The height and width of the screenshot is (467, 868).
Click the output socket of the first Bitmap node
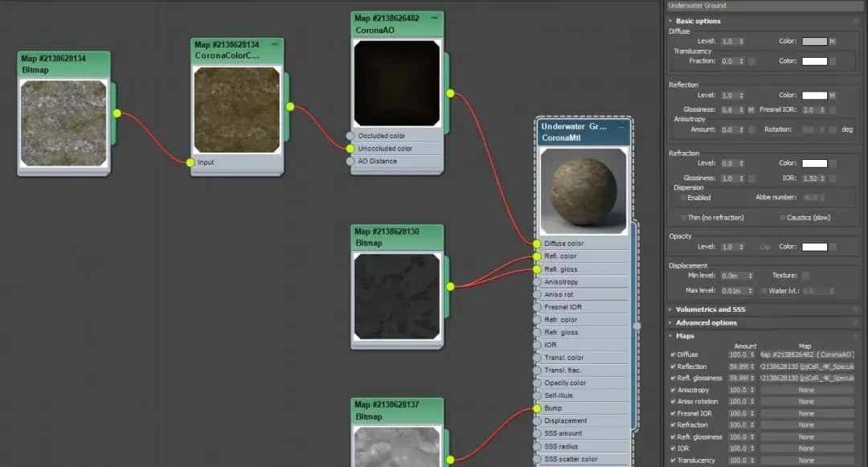pyautogui.click(x=117, y=113)
